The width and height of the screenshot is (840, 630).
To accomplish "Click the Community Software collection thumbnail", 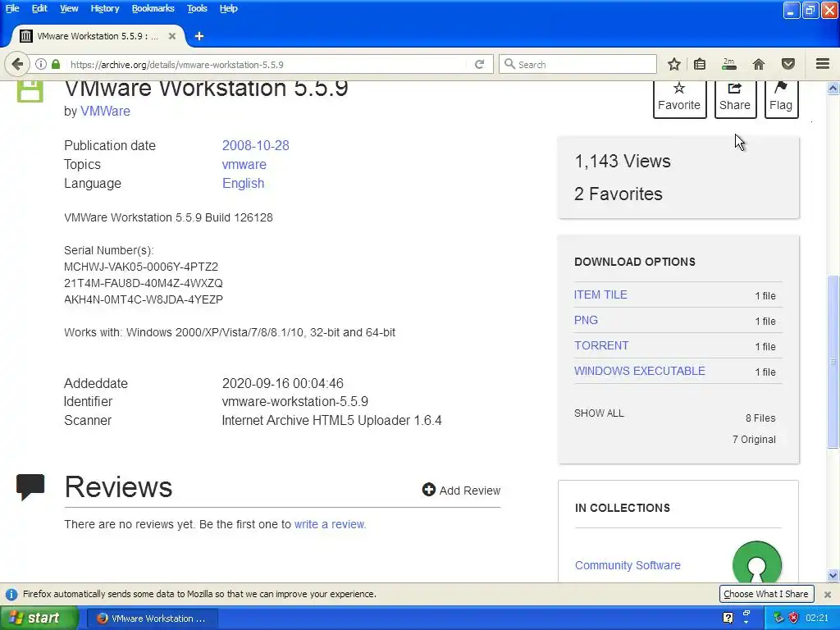I will point(757,563).
